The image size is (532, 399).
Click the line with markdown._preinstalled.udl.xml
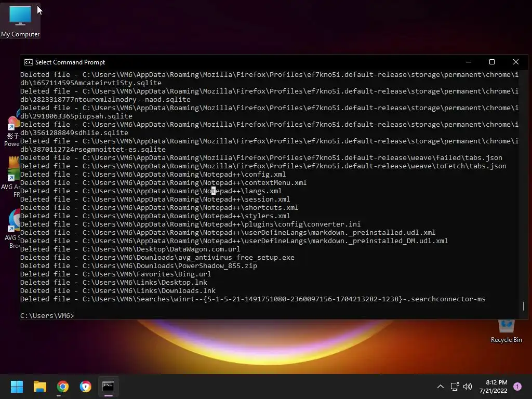coord(228,232)
